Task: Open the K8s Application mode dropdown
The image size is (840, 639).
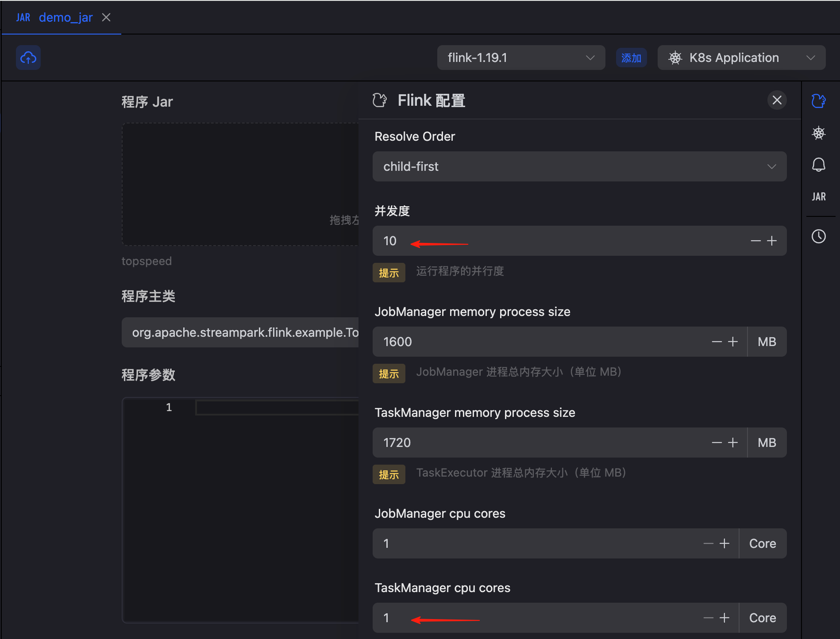Action: (741, 58)
